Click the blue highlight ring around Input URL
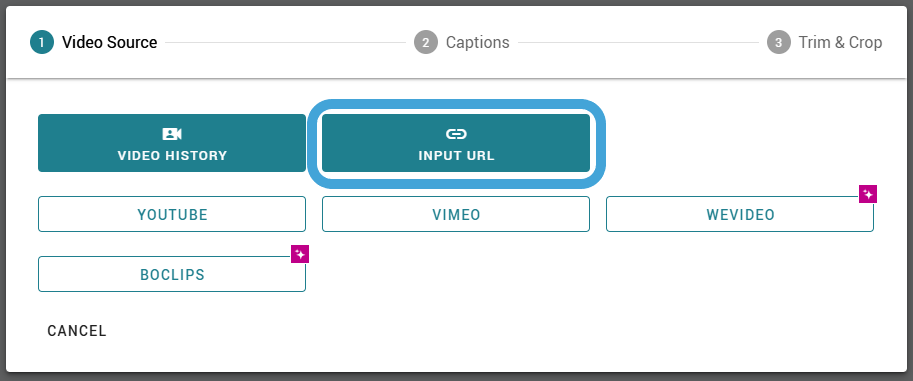The image size is (913, 381). [x=456, y=104]
